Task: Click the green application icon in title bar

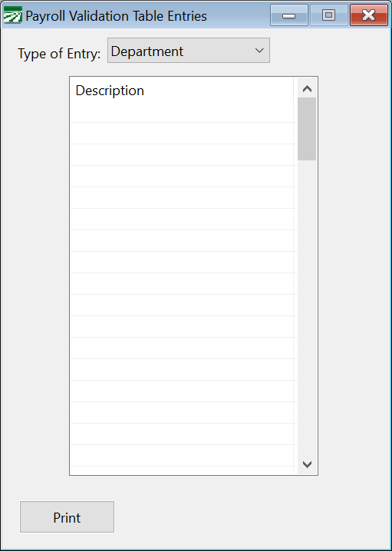Action: pos(12,15)
